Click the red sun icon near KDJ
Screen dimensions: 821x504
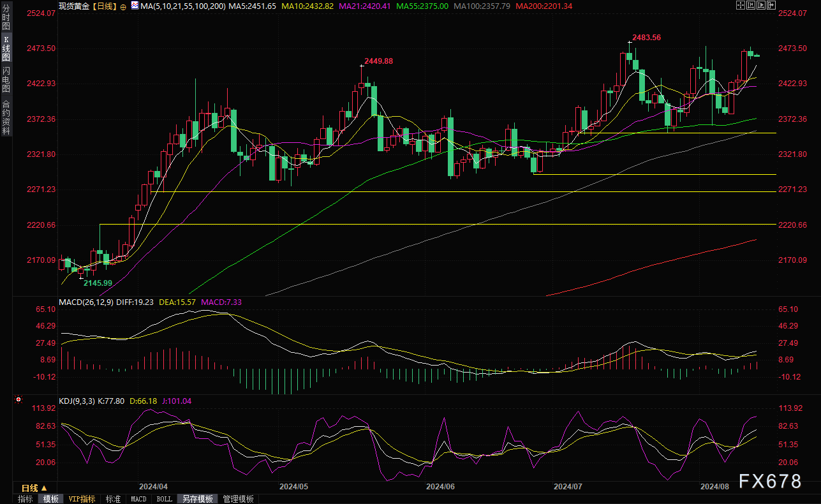[18, 400]
